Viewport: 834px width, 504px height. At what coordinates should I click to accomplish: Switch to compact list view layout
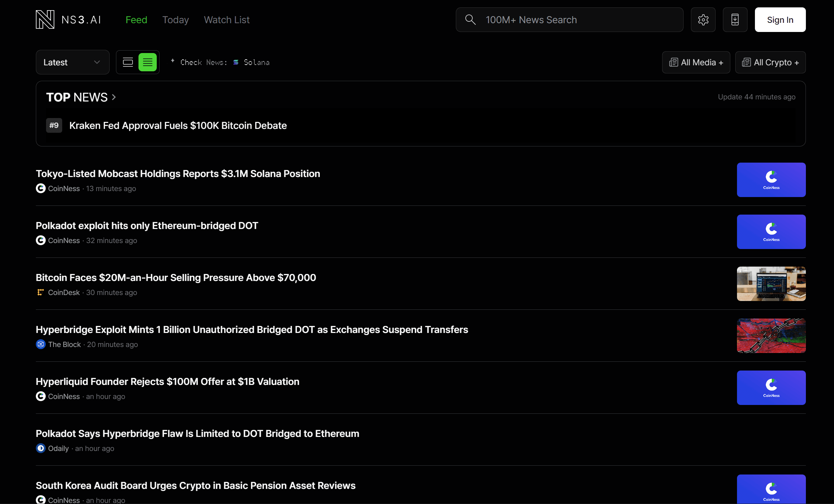[148, 62]
